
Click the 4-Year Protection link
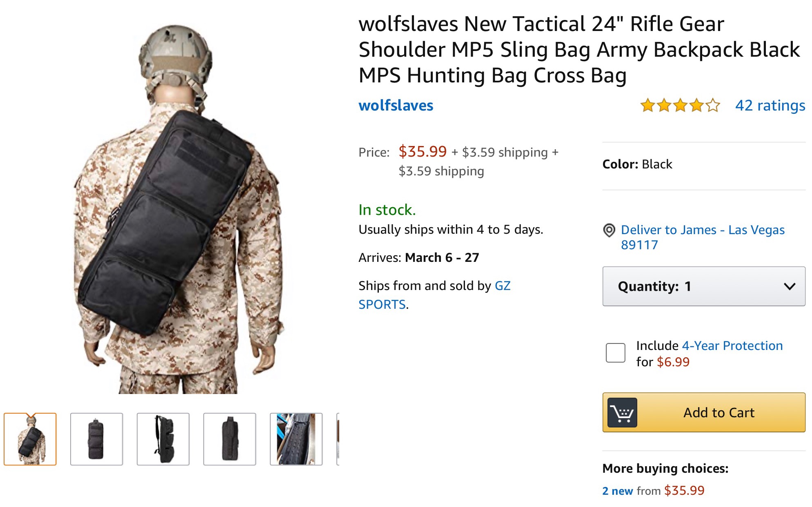click(x=732, y=345)
